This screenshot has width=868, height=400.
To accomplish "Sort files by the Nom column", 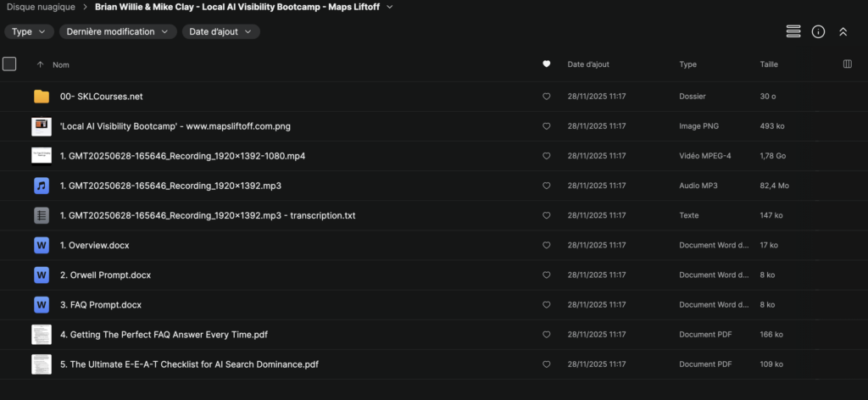I will 61,64.
